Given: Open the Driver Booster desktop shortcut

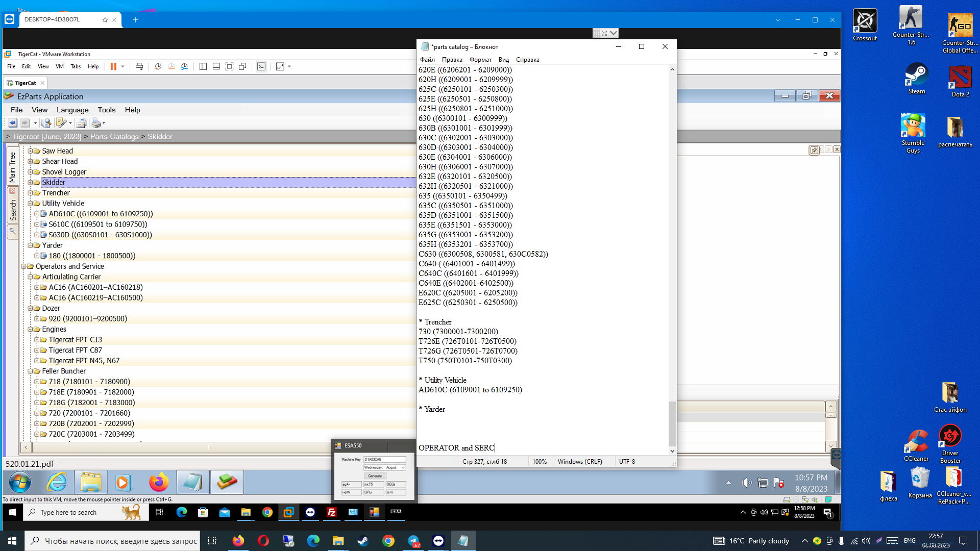Looking at the screenshot, I should pos(950,444).
